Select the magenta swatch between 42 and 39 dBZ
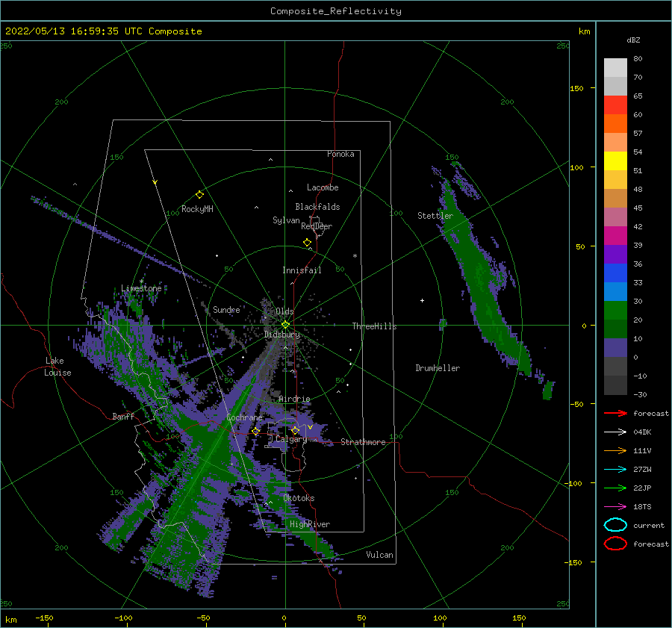 click(615, 235)
